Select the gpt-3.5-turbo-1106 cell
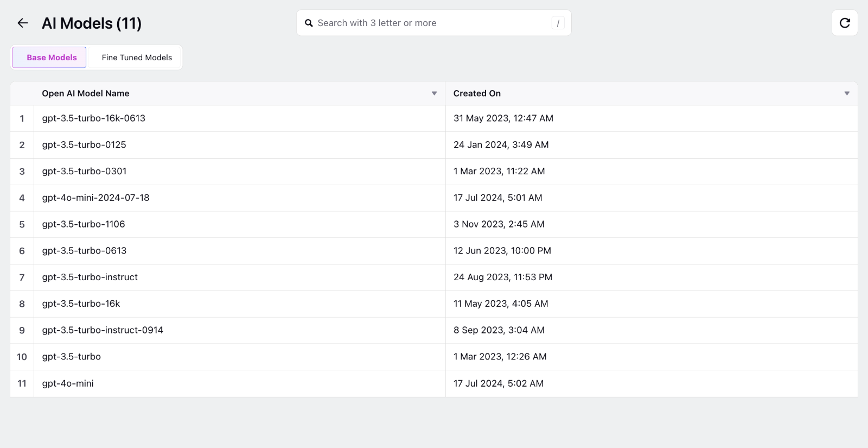Image resolution: width=868 pixels, height=448 pixels. (x=240, y=224)
